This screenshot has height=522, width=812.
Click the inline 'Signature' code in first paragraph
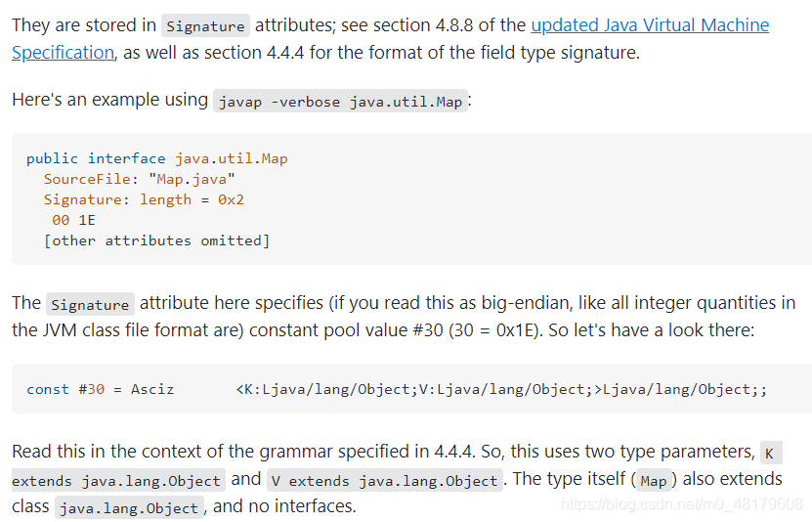pyautogui.click(x=205, y=25)
